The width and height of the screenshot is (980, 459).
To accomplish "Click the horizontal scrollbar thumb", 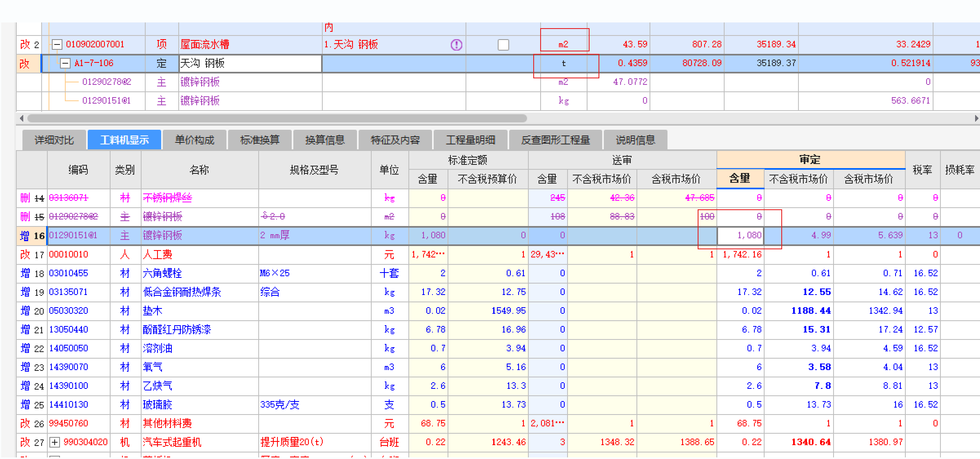I will pos(277,118).
